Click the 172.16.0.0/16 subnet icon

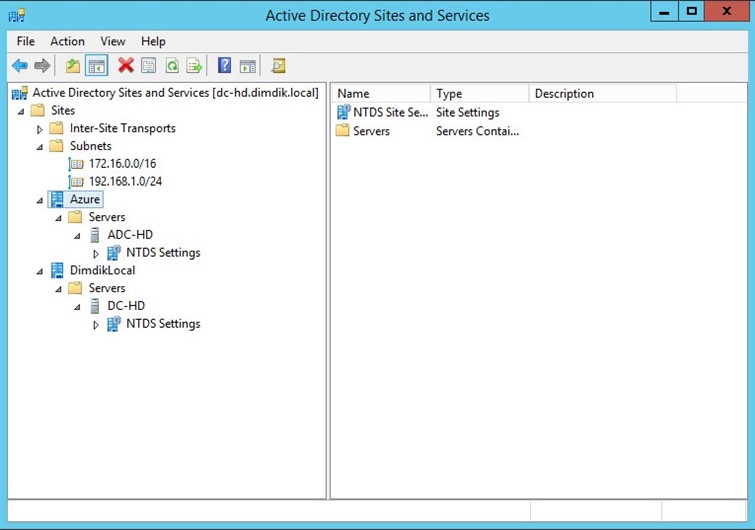(x=76, y=164)
